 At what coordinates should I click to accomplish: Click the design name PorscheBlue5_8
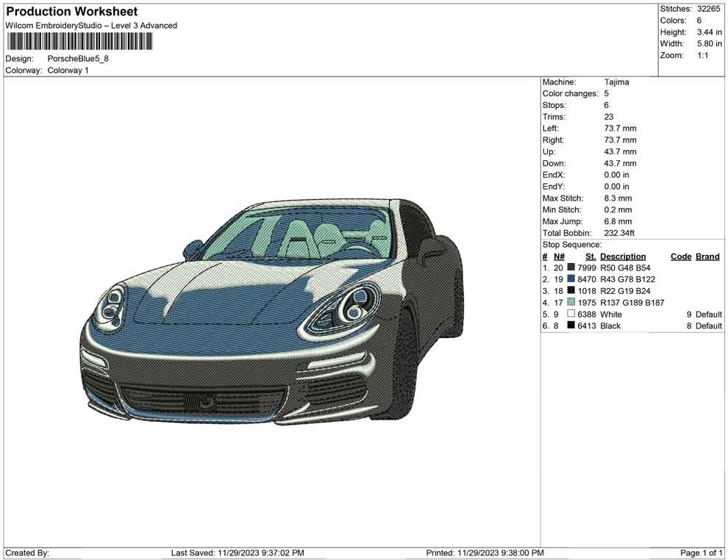click(x=76, y=58)
